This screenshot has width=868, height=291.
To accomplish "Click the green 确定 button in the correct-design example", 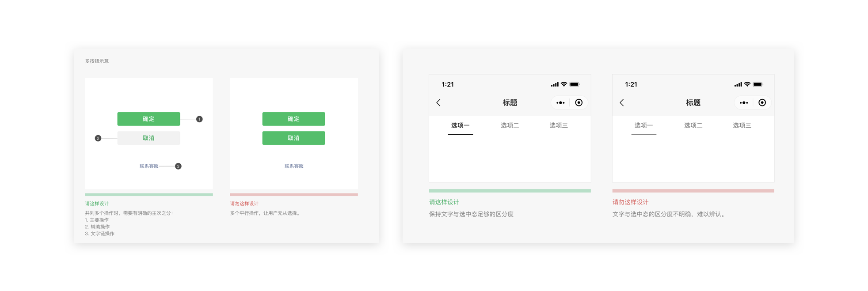I will click(148, 119).
